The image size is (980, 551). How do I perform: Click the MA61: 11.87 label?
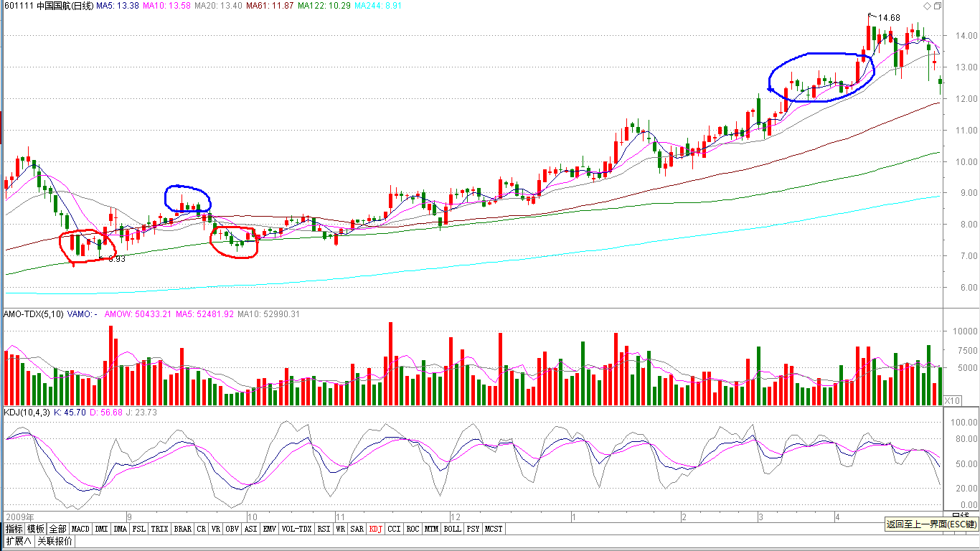coord(270,6)
